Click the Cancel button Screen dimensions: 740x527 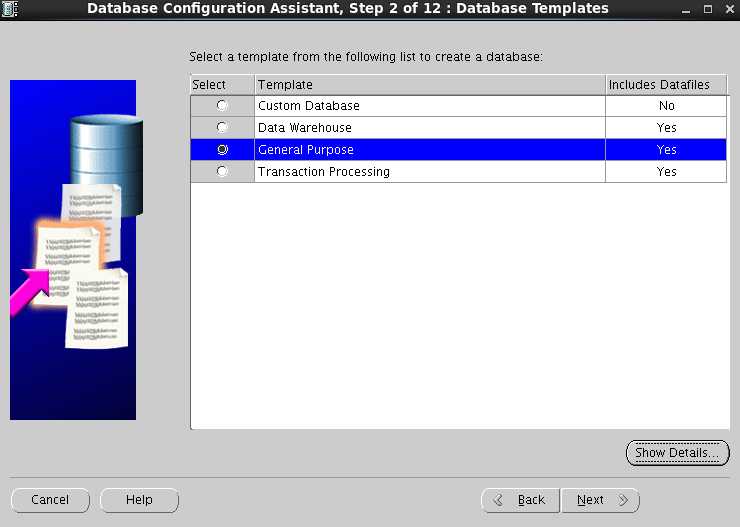[x=50, y=500]
